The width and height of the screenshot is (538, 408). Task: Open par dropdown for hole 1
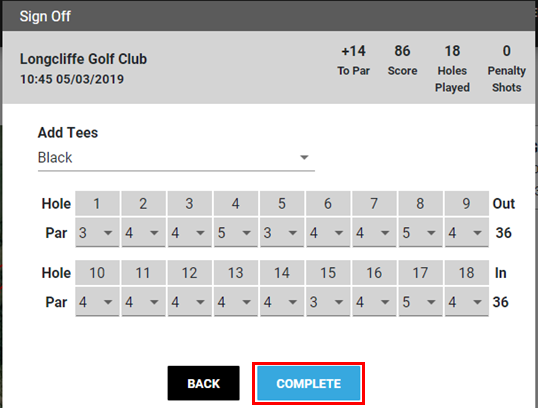[97, 233]
